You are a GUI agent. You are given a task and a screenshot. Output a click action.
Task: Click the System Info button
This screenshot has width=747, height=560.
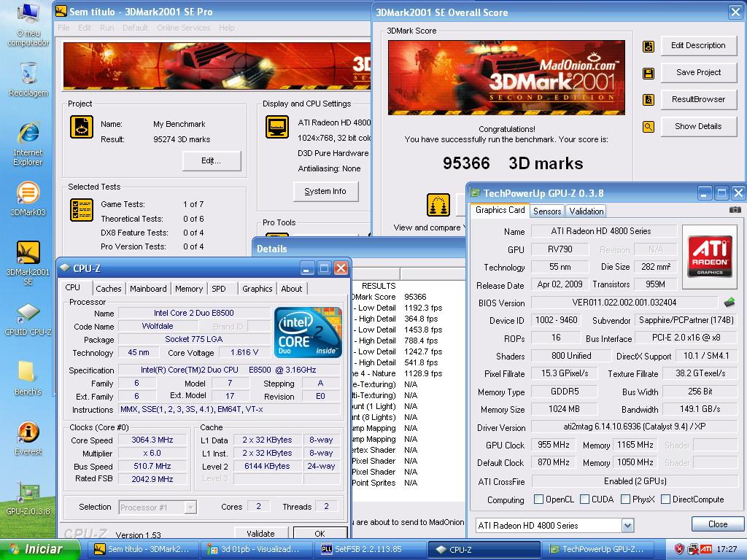click(x=325, y=192)
